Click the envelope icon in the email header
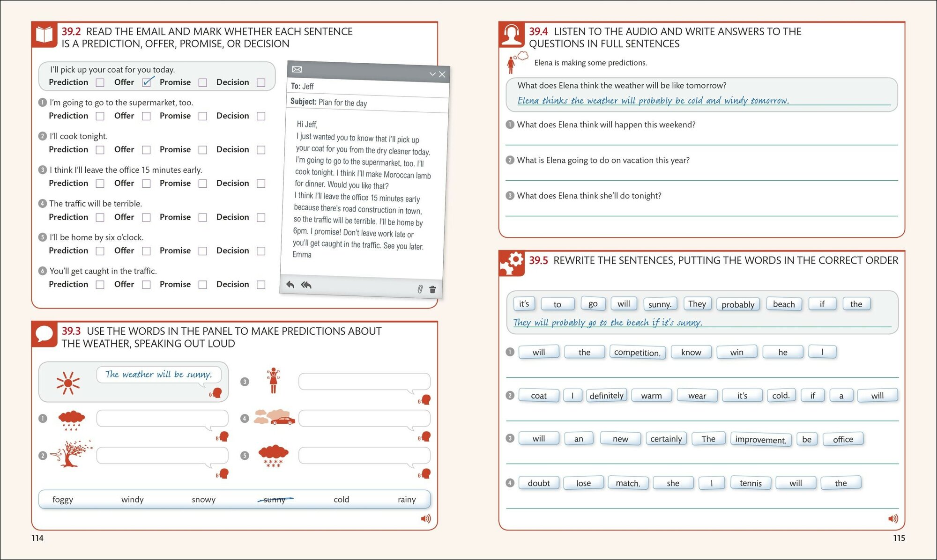The width and height of the screenshot is (937, 560). [297, 69]
